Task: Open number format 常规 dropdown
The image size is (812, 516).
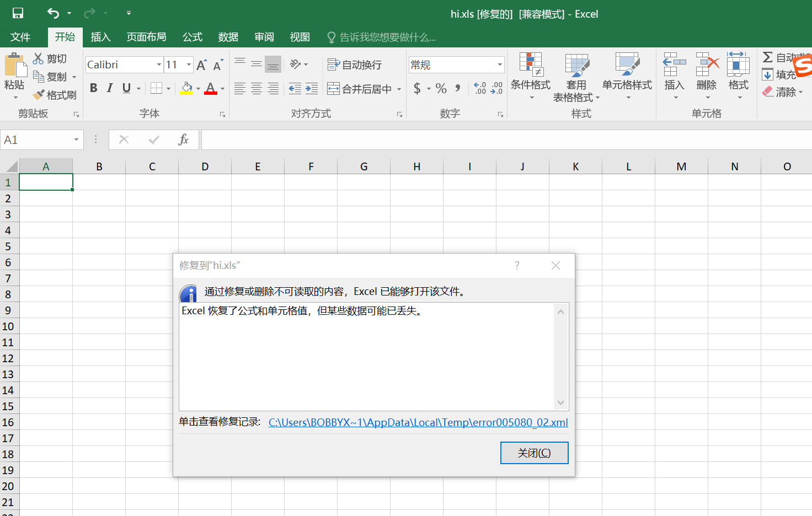Action: point(500,64)
